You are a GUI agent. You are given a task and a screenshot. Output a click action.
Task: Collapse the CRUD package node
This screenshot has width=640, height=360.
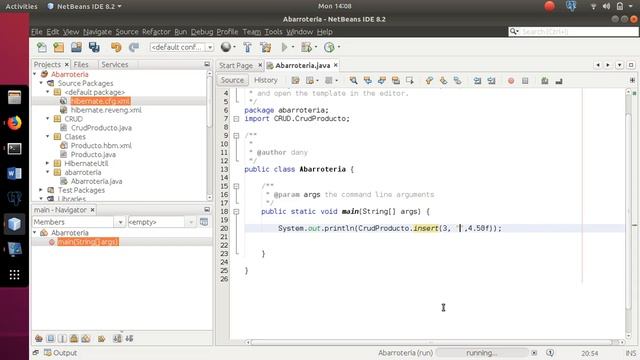(x=48, y=119)
